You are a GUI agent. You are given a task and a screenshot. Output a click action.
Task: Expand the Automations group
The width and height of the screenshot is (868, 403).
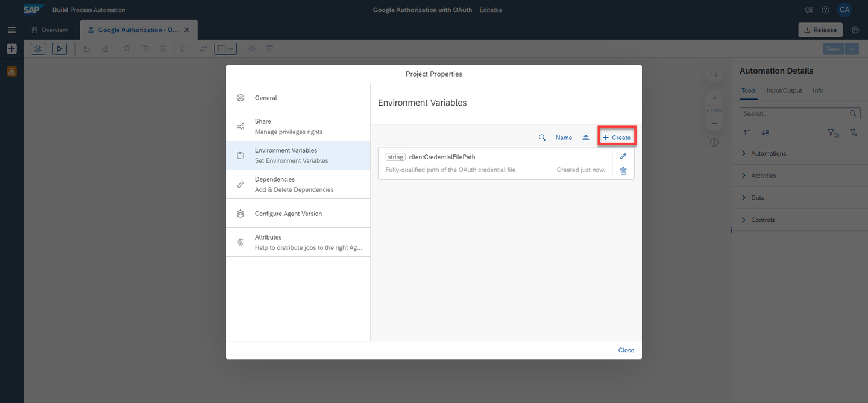[800, 153]
